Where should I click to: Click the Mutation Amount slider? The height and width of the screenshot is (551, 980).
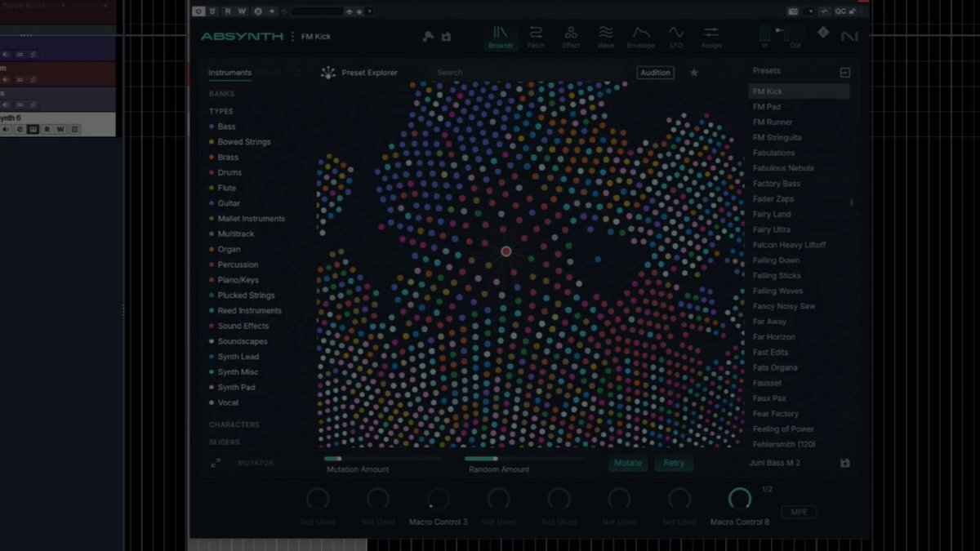coord(383,459)
